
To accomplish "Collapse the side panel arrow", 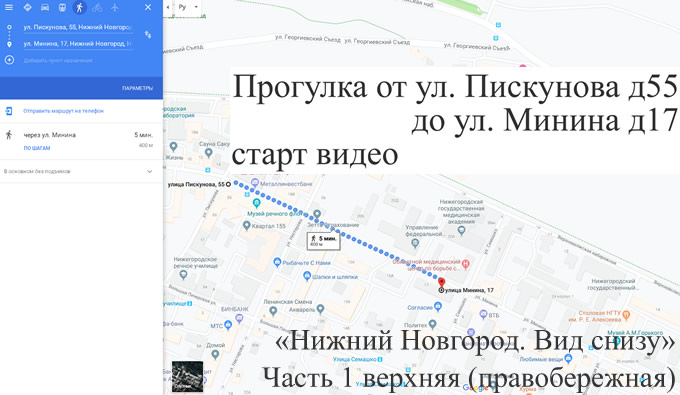I will point(168,7).
